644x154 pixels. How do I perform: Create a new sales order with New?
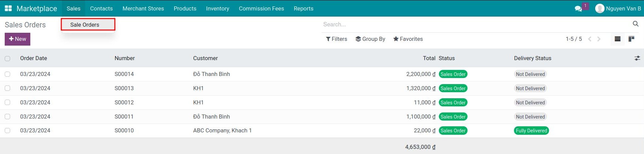(18, 39)
